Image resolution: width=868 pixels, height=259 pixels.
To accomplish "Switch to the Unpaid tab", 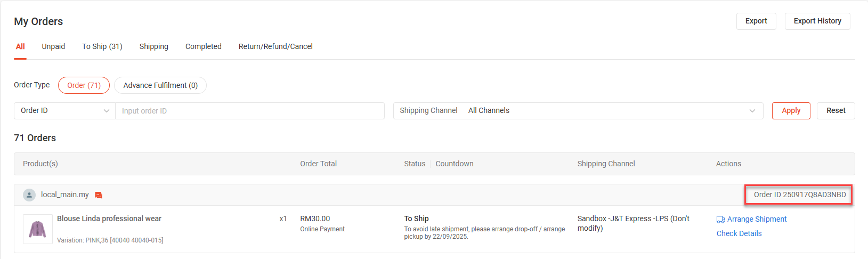I will pos(53,47).
